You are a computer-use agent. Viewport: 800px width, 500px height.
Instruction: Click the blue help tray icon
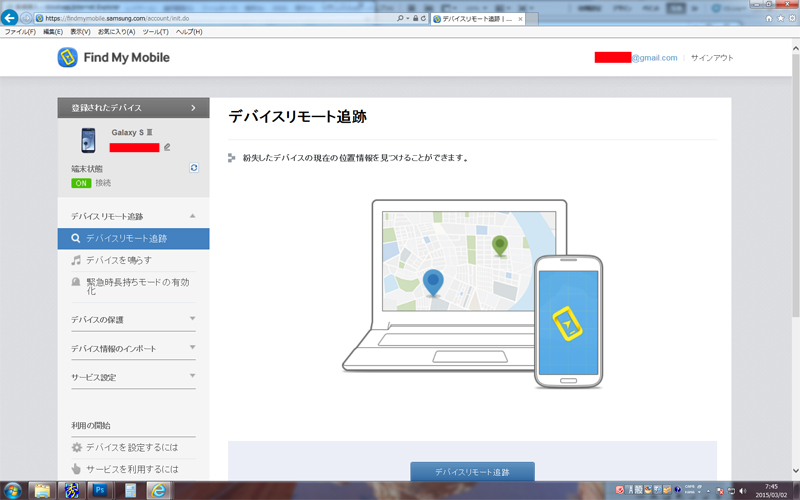coord(678,490)
